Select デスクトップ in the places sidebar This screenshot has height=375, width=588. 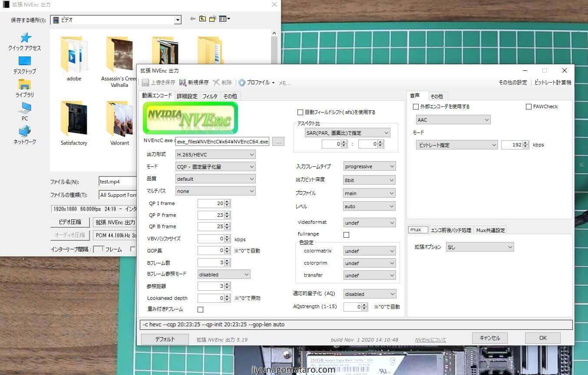click(x=25, y=65)
